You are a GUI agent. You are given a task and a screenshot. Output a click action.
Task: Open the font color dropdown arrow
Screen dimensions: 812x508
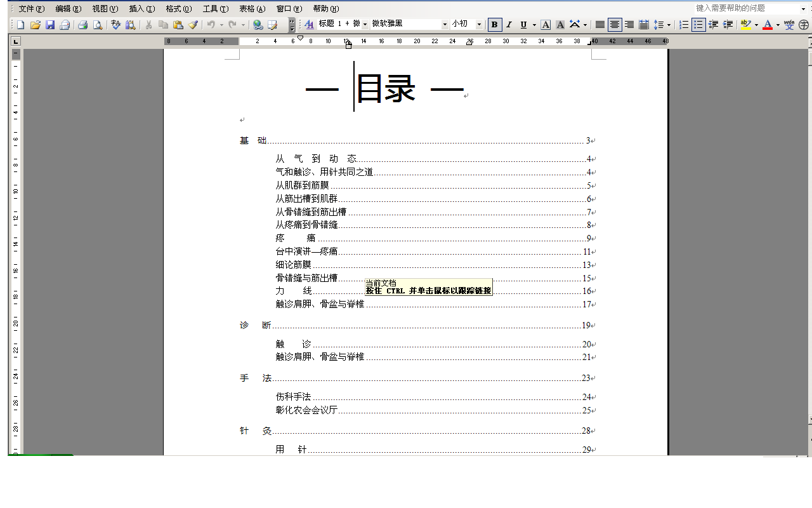(x=778, y=25)
